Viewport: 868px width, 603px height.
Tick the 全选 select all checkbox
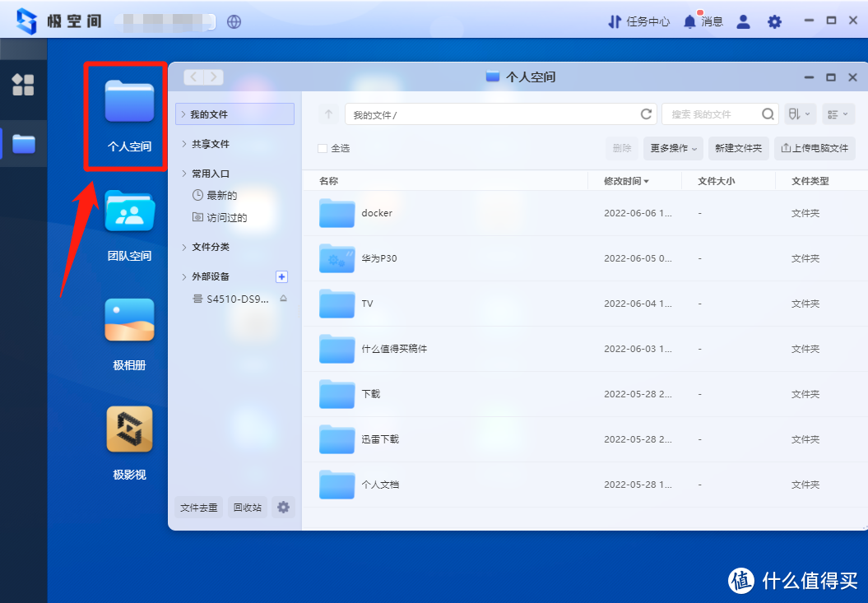(x=323, y=148)
